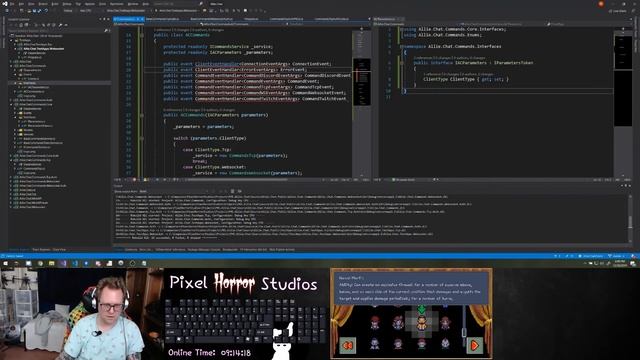
Task: Switch to the Breakpoints bottom tab
Action: pyautogui.click(x=230, y=249)
